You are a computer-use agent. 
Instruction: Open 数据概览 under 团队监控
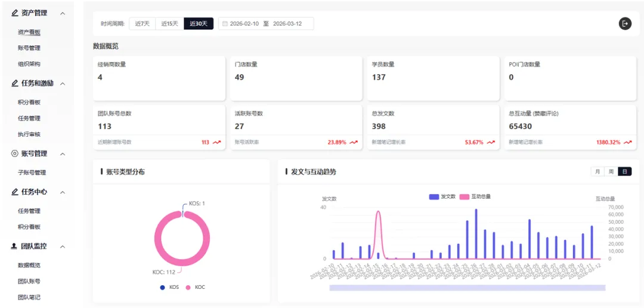[29, 265]
